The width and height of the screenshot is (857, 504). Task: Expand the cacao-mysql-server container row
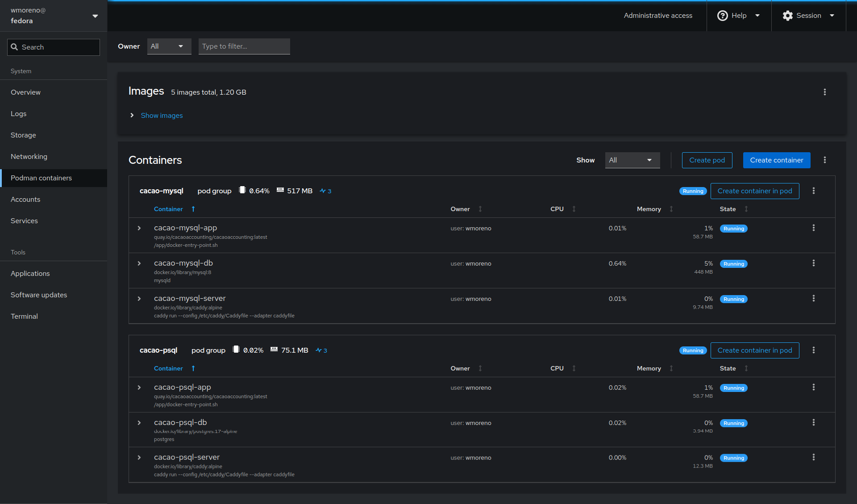coord(139,299)
